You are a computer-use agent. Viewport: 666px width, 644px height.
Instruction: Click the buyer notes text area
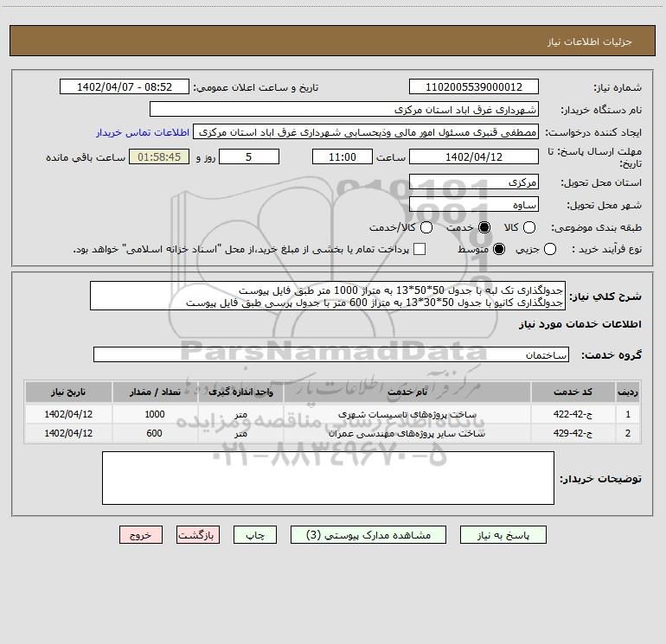pos(328,478)
